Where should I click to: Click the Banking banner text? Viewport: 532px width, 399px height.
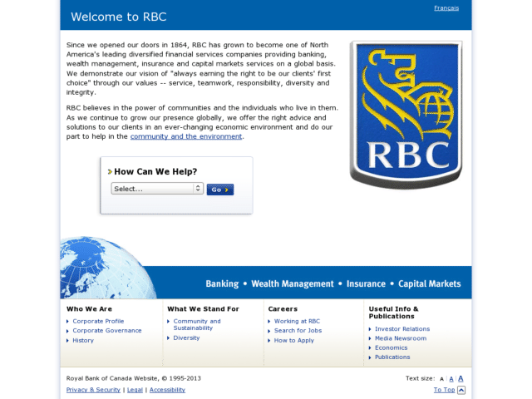222,283
